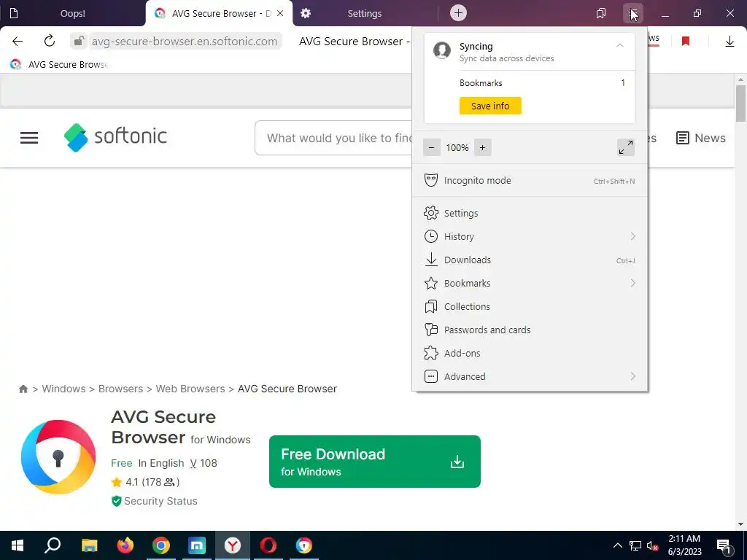Enter fullscreen with expand arrows icon

tap(626, 147)
